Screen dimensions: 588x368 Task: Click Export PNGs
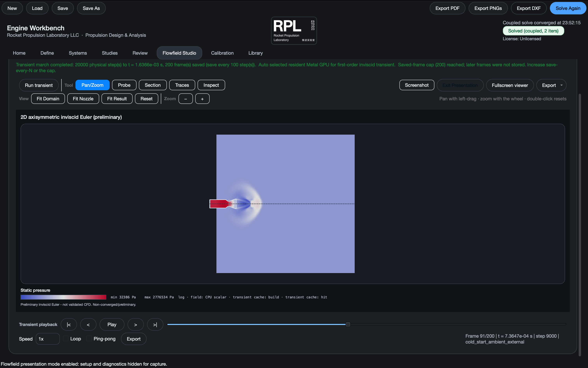point(488,8)
